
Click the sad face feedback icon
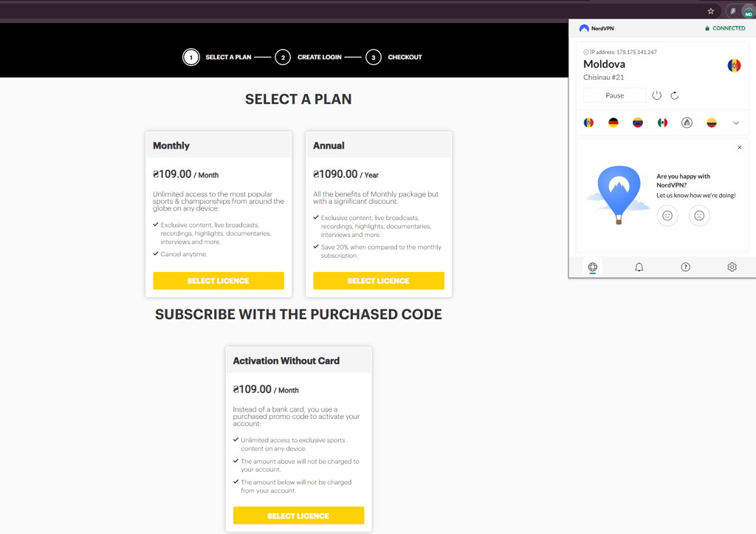click(699, 216)
